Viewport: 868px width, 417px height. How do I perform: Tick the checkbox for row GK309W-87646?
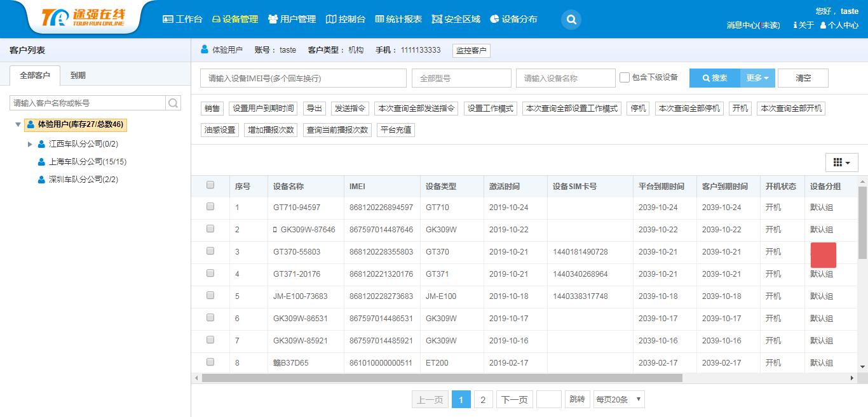click(210, 229)
